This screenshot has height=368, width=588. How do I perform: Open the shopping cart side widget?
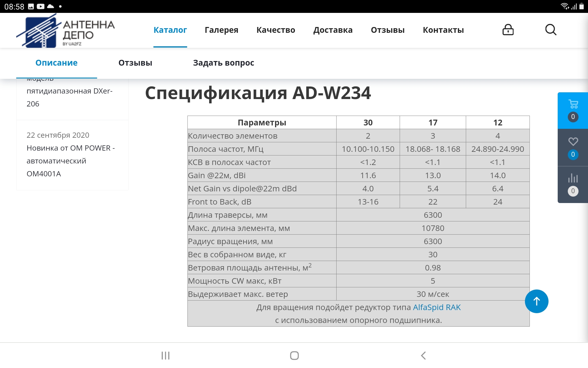tap(573, 110)
